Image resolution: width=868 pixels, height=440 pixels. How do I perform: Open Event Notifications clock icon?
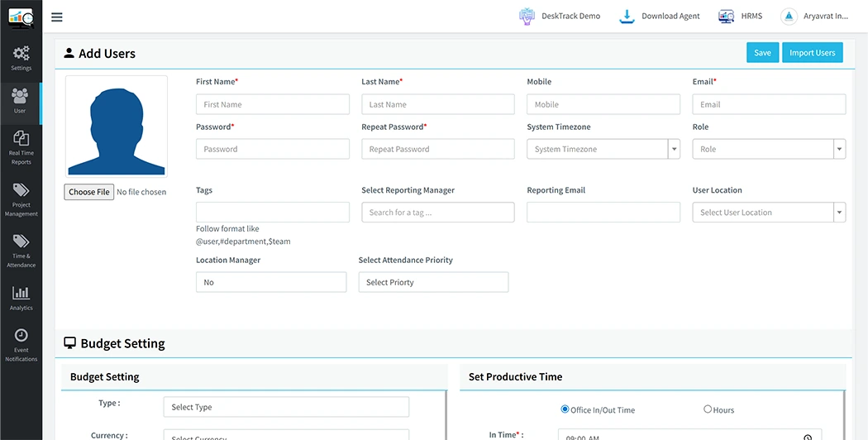tap(21, 335)
